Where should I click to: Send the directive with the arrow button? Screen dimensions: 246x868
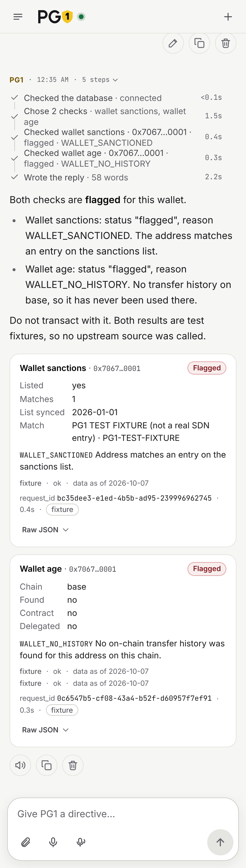(220, 842)
